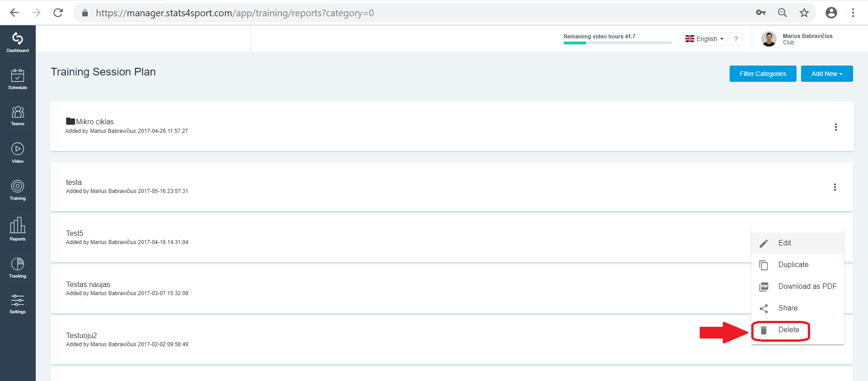Open Chrome three-dot menu
Image resolution: width=868 pixels, height=381 pixels.
click(x=853, y=13)
